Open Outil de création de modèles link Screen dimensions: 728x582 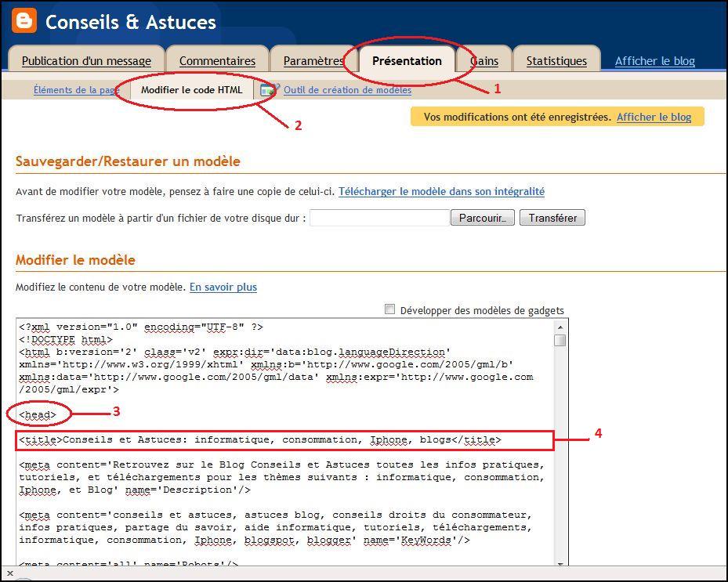click(x=347, y=89)
